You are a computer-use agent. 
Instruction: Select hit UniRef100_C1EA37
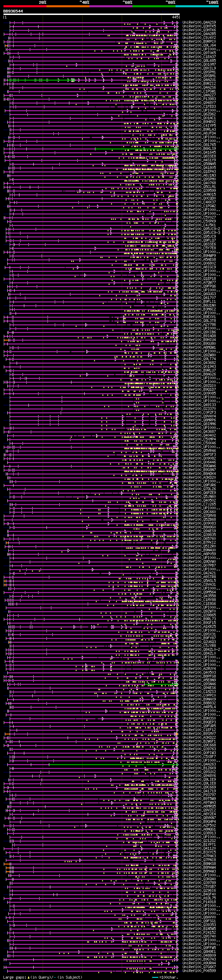[x=199, y=57]
